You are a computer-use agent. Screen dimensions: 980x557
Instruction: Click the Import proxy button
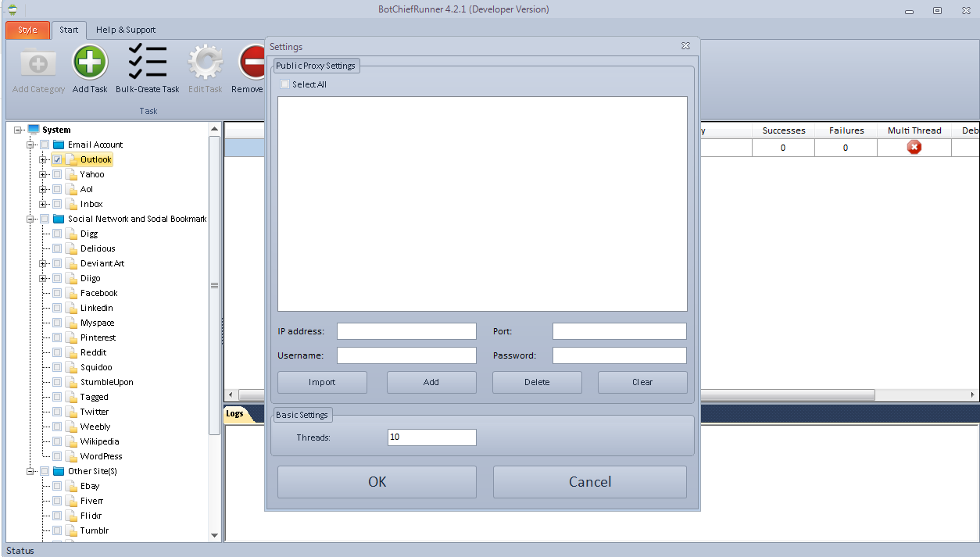click(x=322, y=382)
